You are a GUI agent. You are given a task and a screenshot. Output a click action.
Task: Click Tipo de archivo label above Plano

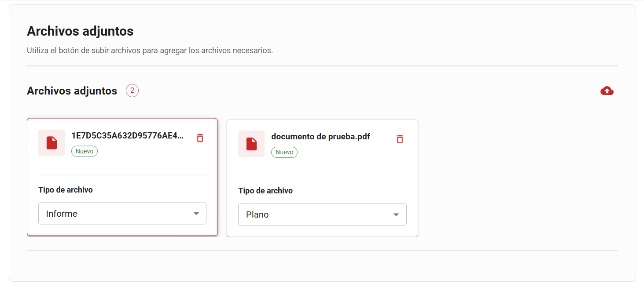265,191
